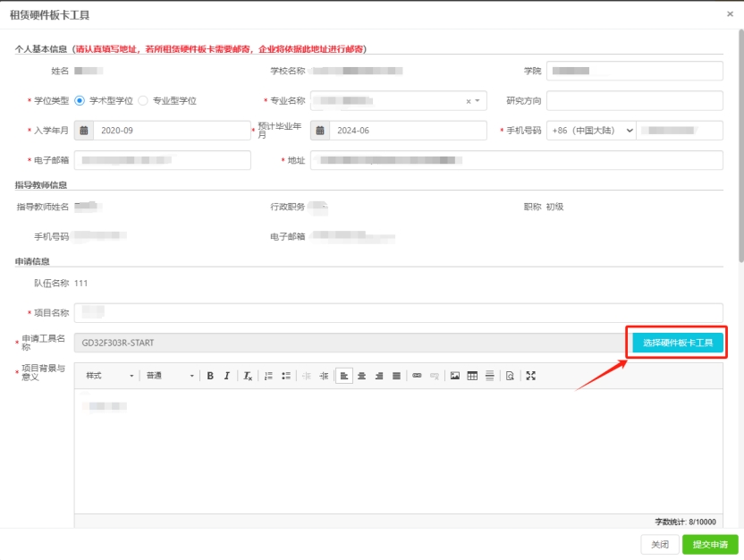Expand the 专业名称 dropdown arrow
Image resolution: width=744 pixels, height=560 pixels.
(478, 101)
